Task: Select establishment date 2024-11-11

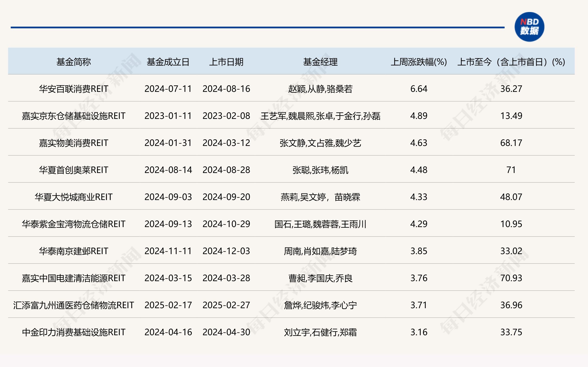Action: [168, 251]
